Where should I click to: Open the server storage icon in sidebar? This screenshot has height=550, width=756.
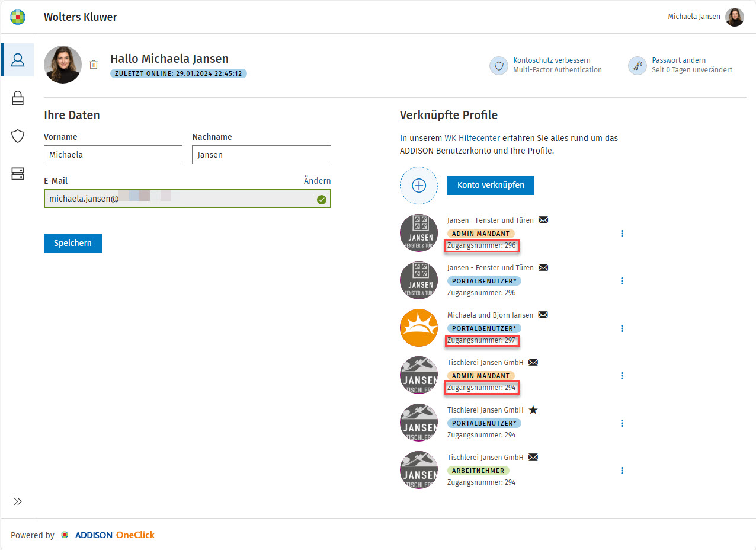pyautogui.click(x=18, y=174)
